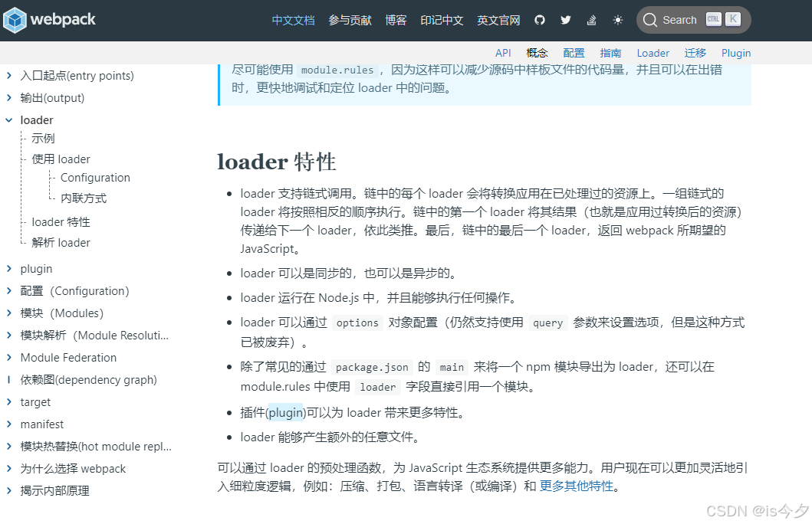Select 使用 loader in the sidebar tree
The height and width of the screenshot is (524, 812).
[x=60, y=159]
